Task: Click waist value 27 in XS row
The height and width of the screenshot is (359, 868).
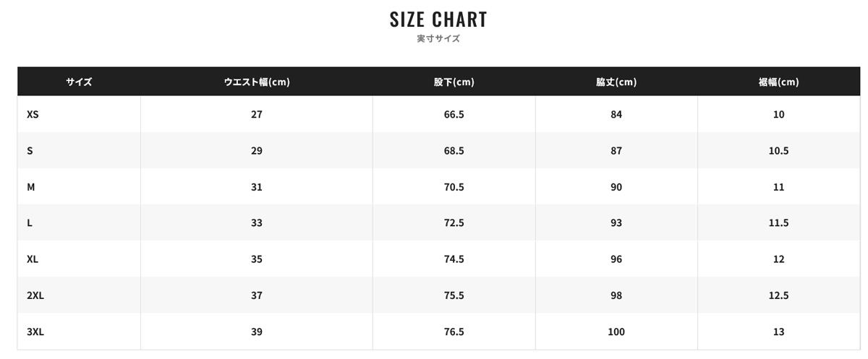Action: [257, 115]
